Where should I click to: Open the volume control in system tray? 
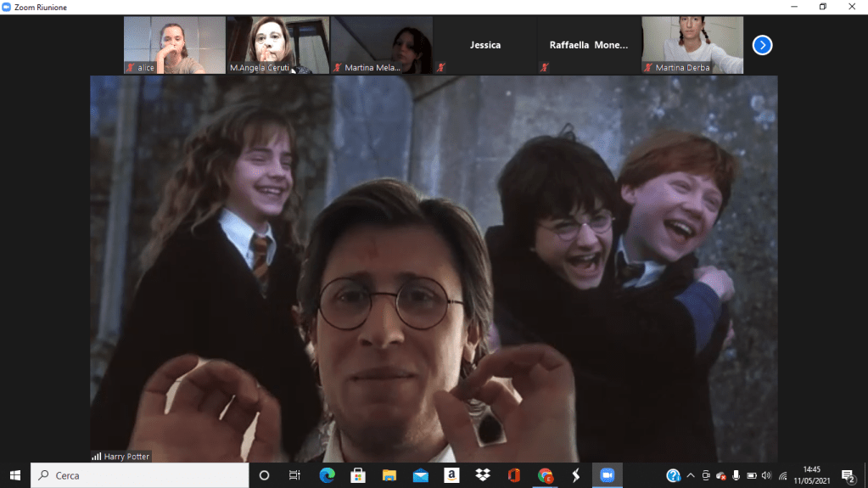click(x=766, y=475)
